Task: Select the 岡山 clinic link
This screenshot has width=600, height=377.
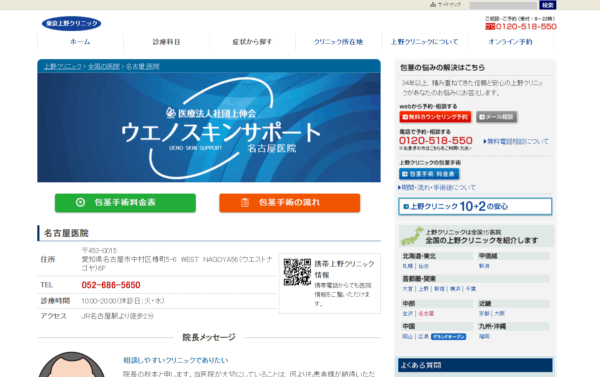Action: click(x=408, y=336)
